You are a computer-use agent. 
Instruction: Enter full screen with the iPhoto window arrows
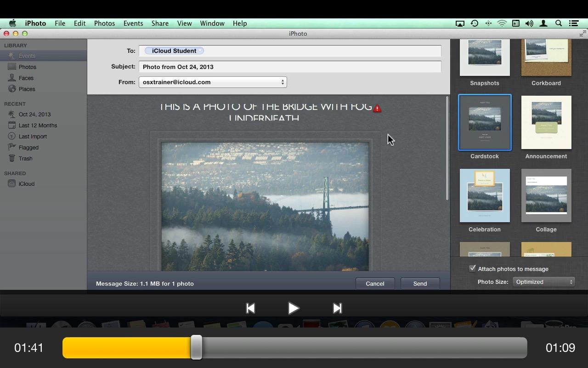click(583, 34)
